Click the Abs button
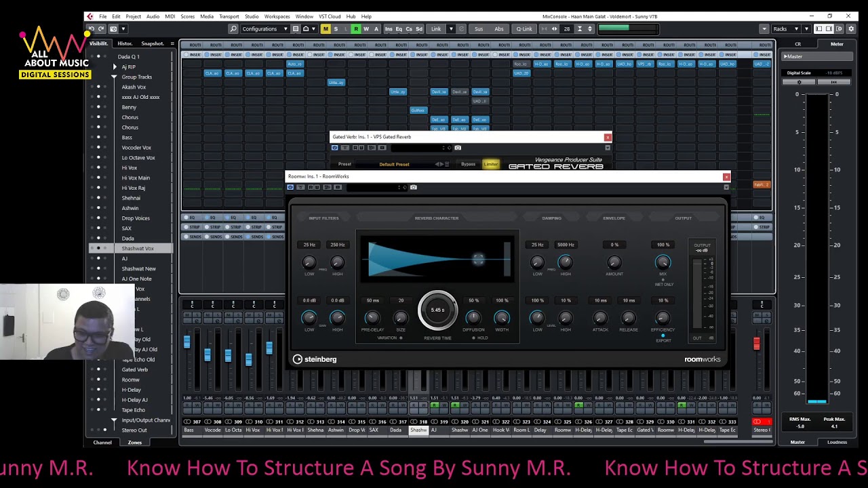Viewport: 868px width, 488px height. pos(499,28)
